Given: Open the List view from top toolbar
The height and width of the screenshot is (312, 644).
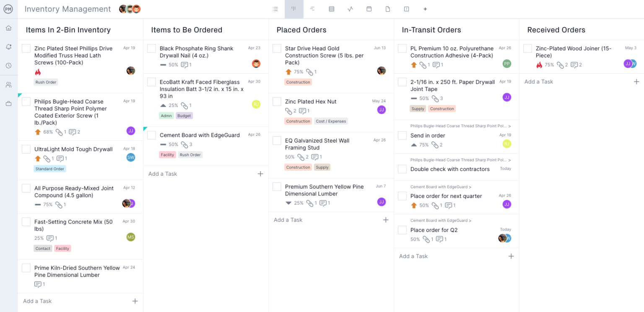Looking at the screenshot, I should (x=275, y=9).
